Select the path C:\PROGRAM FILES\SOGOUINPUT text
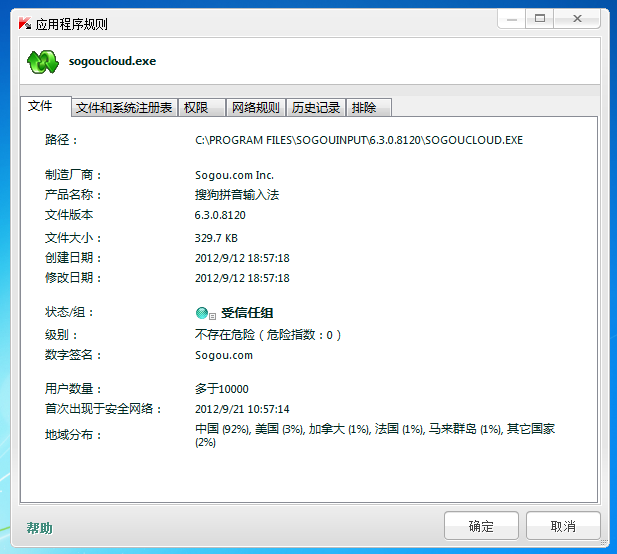The width and height of the screenshot is (617, 554). 359,140
